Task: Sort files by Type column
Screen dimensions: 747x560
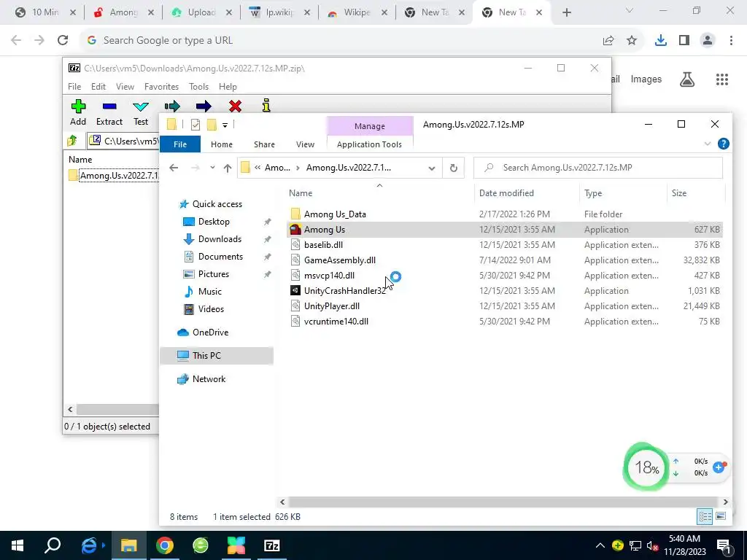Action: (x=593, y=192)
